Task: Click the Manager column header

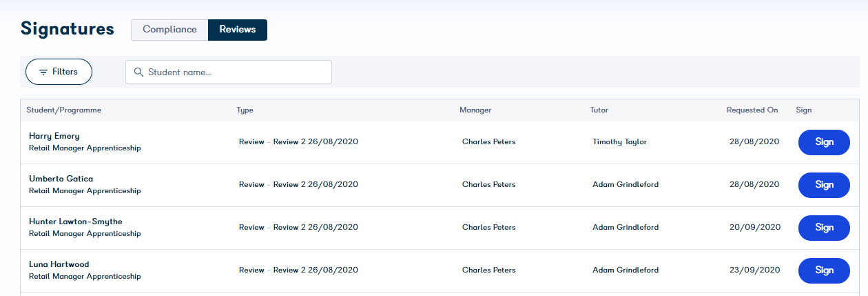Action: 475,110
